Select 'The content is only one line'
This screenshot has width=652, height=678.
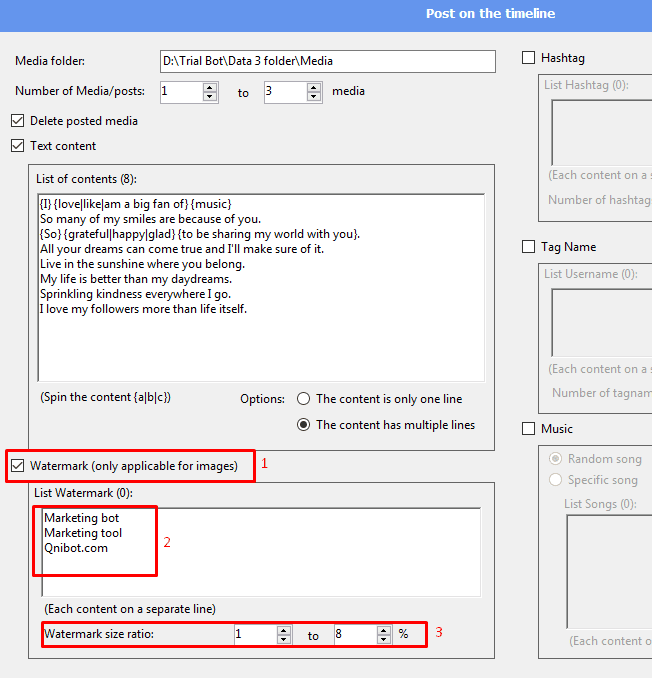coord(304,399)
